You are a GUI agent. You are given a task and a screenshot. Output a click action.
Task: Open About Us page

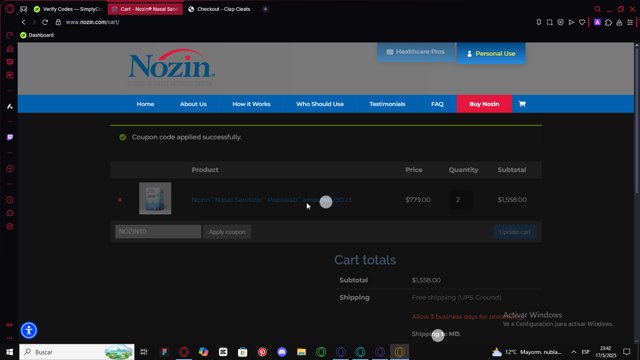[x=193, y=104]
